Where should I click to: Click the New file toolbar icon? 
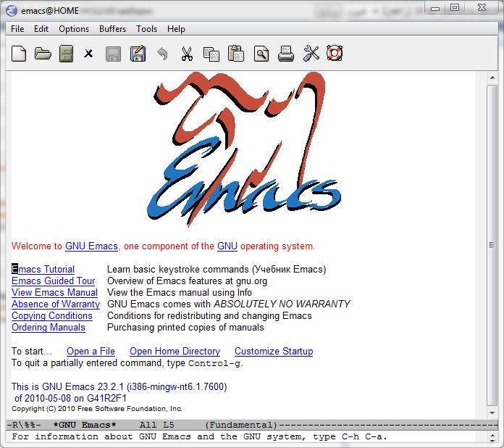pyautogui.click(x=19, y=54)
